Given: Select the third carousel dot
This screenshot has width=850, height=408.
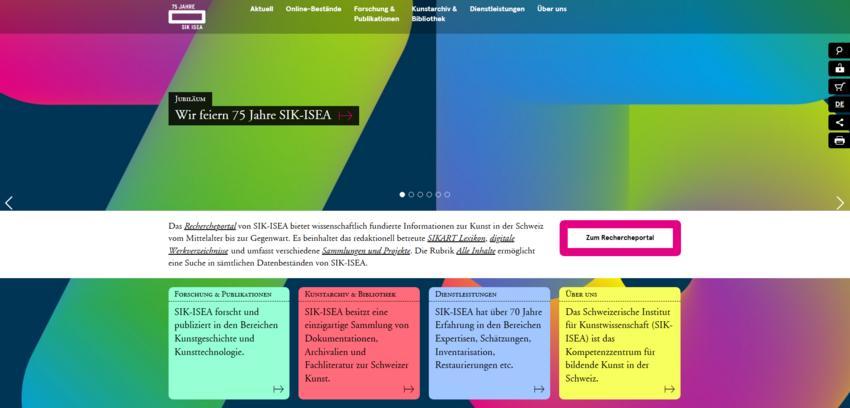Looking at the screenshot, I should coord(420,195).
